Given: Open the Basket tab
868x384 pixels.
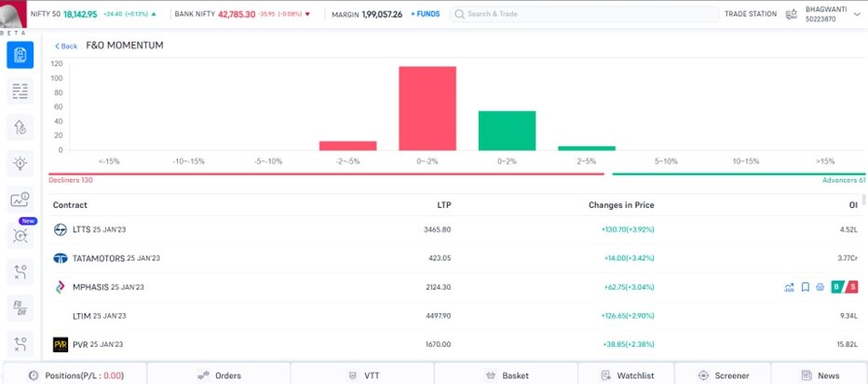Looking at the screenshot, I should tap(506, 375).
